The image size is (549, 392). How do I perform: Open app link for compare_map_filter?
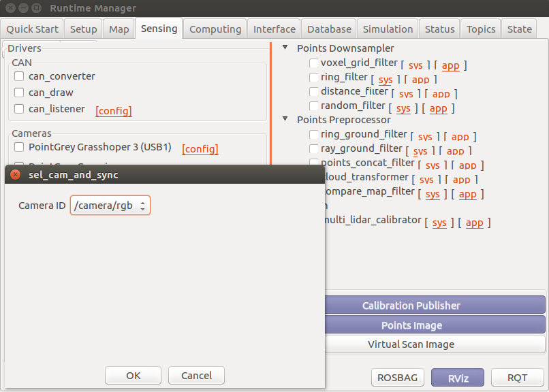467,194
